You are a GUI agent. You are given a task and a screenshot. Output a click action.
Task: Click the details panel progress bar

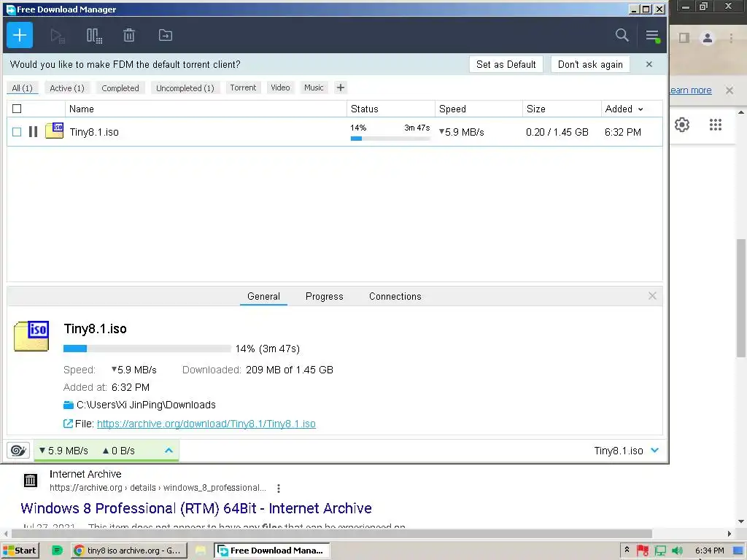147,349
